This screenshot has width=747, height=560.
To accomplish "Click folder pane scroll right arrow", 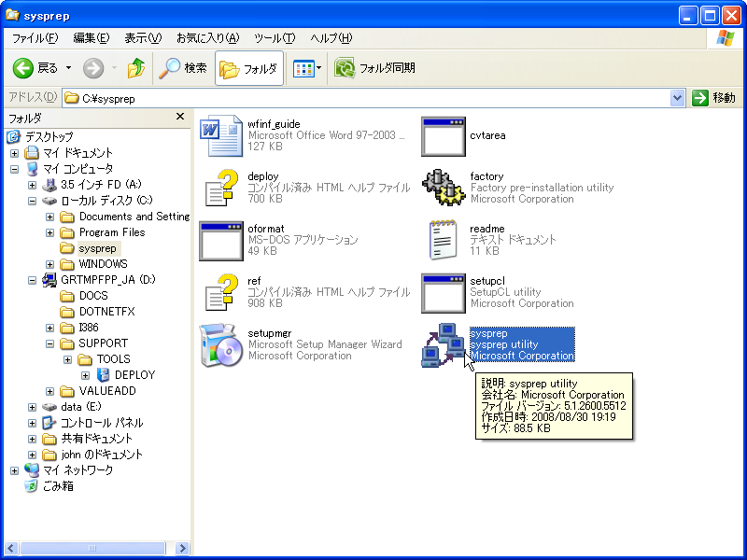I will pyautogui.click(x=182, y=548).
